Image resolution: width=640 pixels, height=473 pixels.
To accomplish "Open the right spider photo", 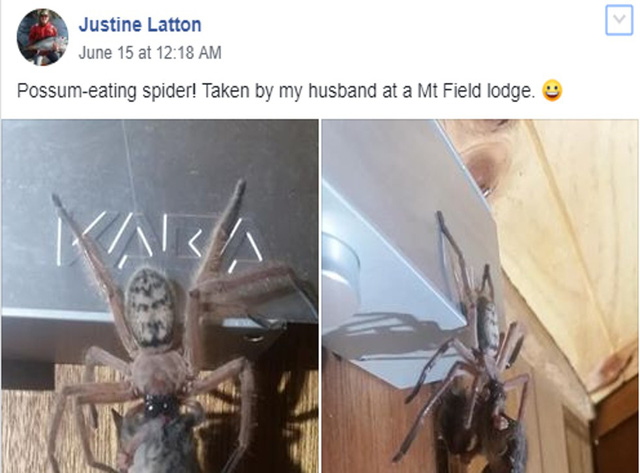I will tap(480, 296).
